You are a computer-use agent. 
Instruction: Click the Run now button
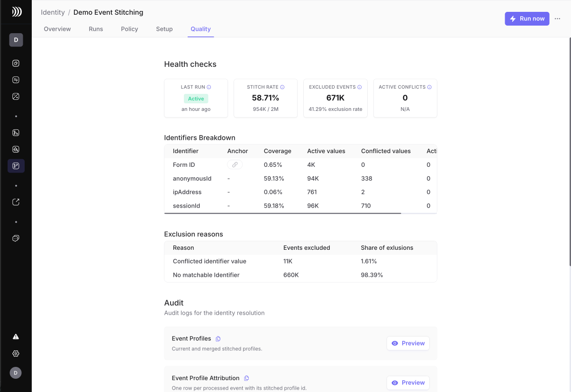527,18
